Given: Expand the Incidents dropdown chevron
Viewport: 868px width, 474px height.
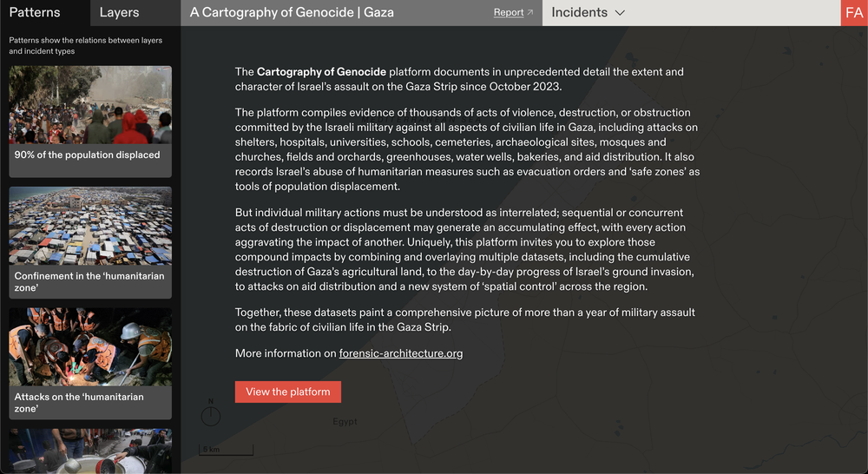Looking at the screenshot, I should 620,13.
